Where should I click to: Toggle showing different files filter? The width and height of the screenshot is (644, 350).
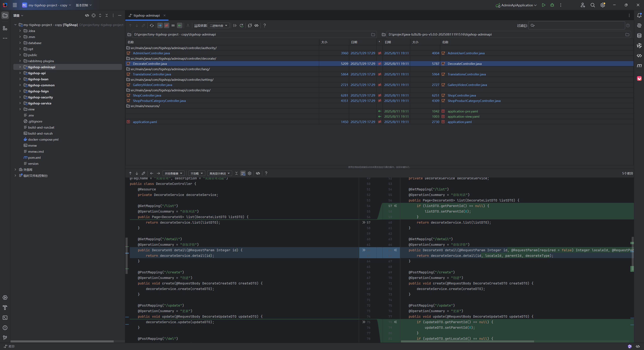click(167, 25)
